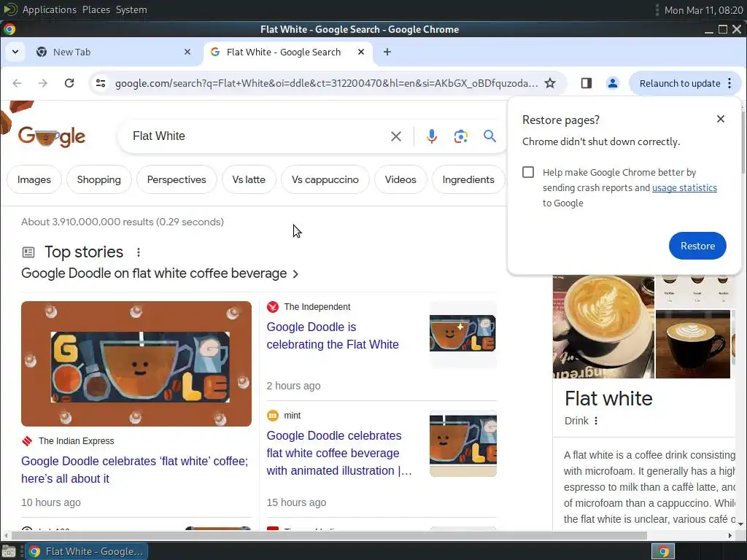Open latte art flat white photo
Image resolution: width=747 pixels, height=560 pixels.
click(603, 327)
